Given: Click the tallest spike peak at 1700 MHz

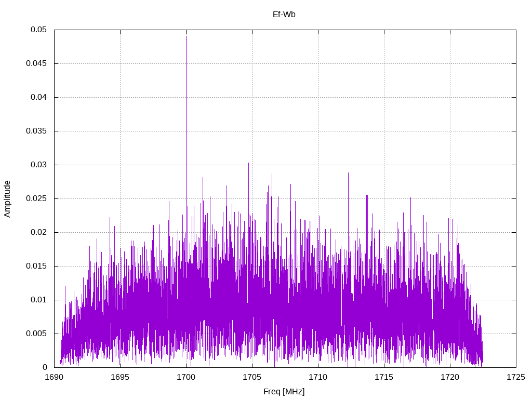Looking at the screenshot, I should (187, 36).
